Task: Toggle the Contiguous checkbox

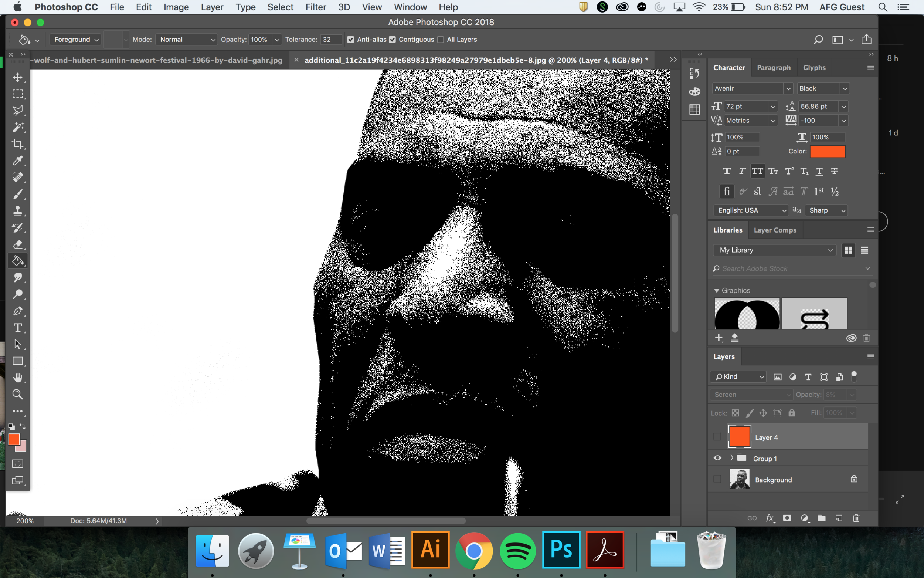Action: pyautogui.click(x=392, y=39)
